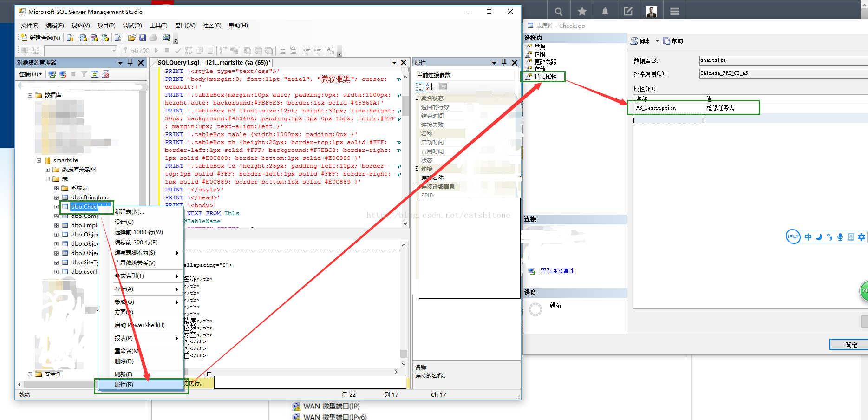The width and height of the screenshot is (868, 420).
Task: Click the 新建查询 (New Query) toolbar button
Action: click(40, 38)
